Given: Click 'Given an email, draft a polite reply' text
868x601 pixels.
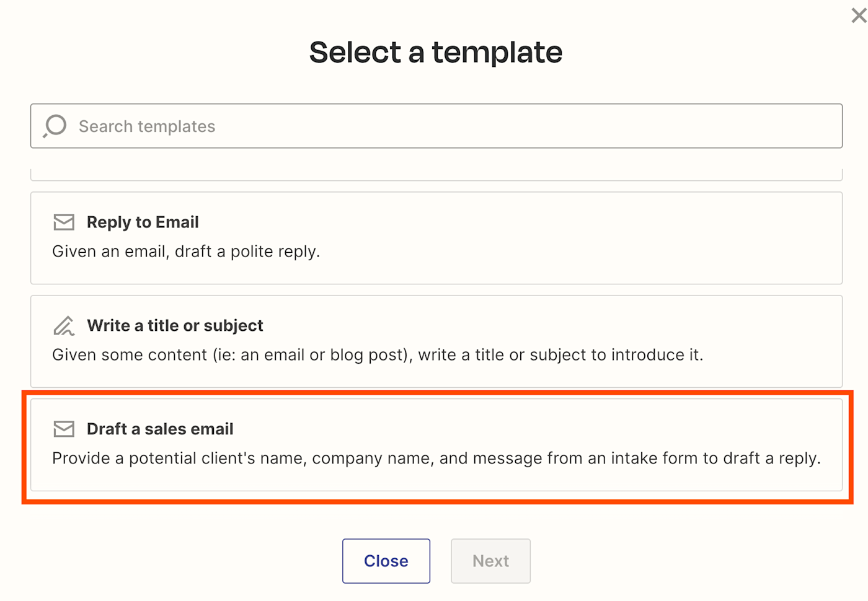Looking at the screenshot, I should pos(186,252).
